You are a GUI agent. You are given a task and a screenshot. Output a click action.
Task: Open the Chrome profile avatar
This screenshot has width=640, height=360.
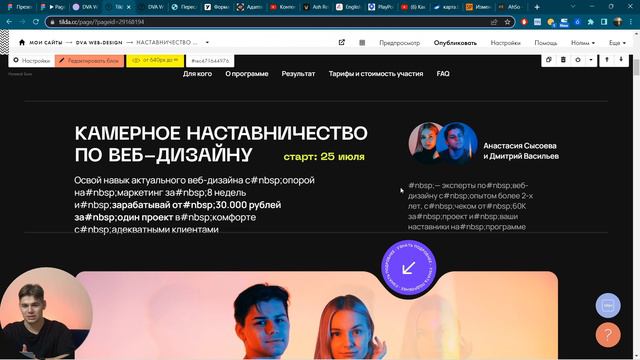click(618, 22)
